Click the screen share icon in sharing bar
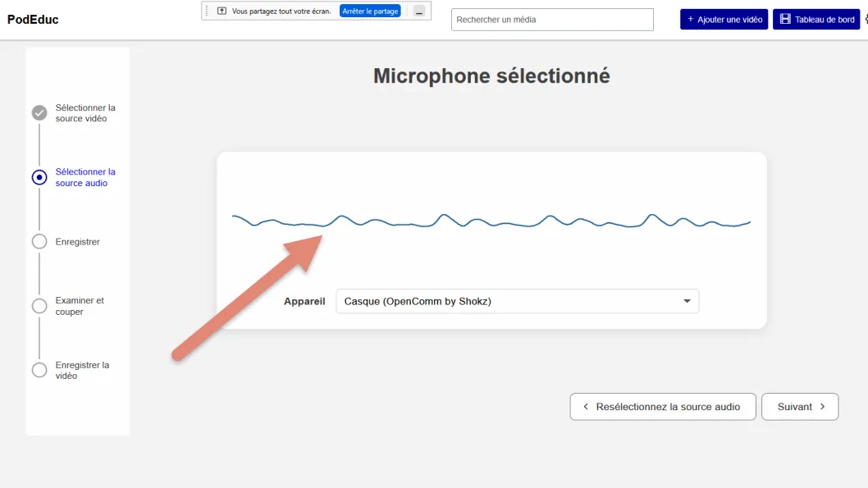This screenshot has width=868, height=488. (222, 11)
